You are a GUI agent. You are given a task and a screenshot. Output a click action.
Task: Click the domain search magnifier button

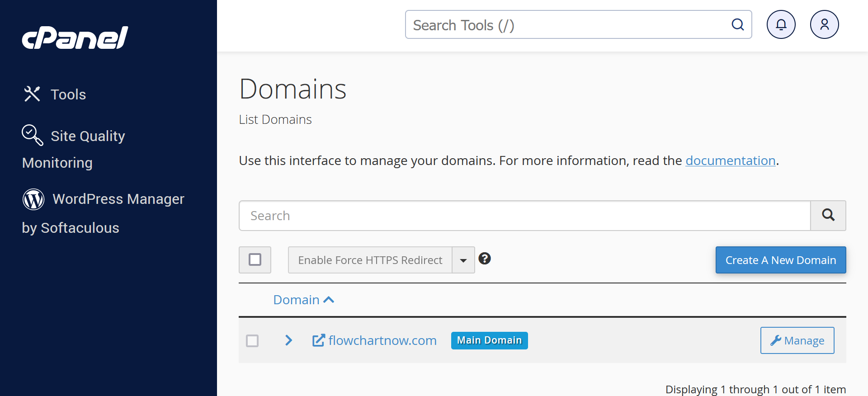tap(828, 216)
